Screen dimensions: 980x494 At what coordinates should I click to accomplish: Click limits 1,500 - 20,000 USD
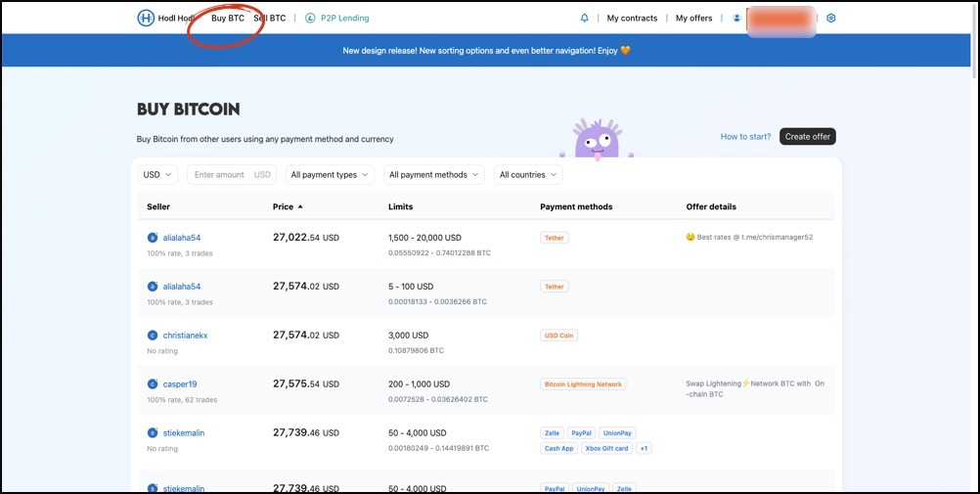425,238
